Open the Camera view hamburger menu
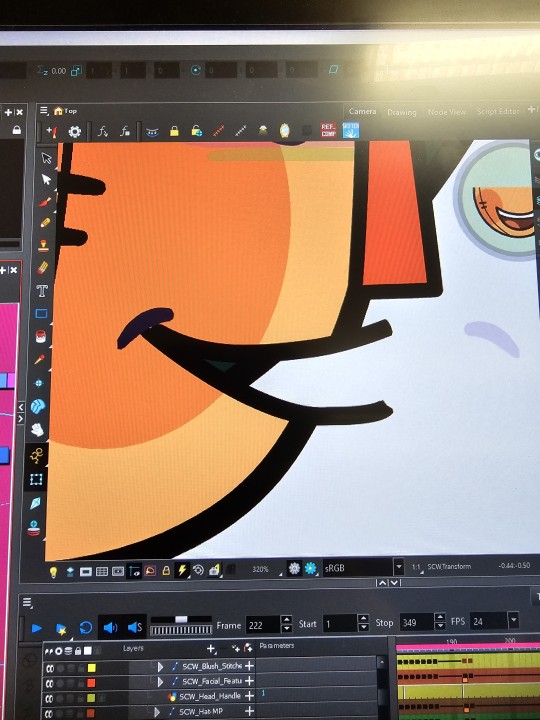 point(44,111)
